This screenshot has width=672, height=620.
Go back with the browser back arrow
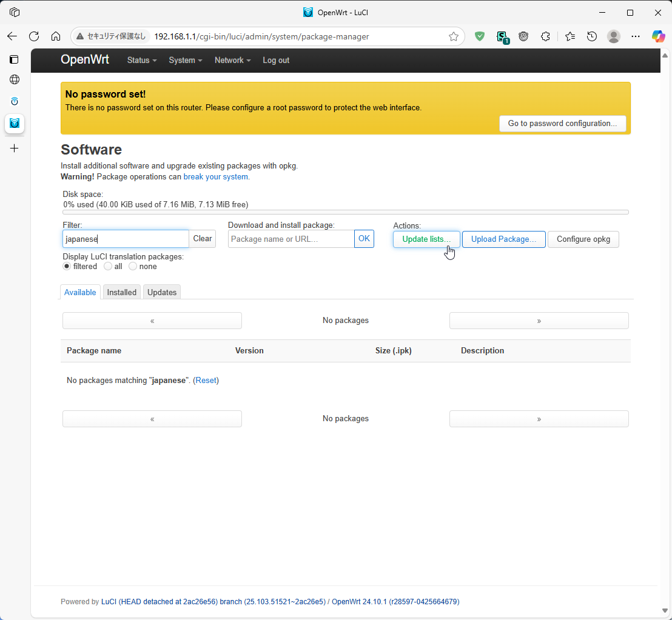pyautogui.click(x=12, y=36)
